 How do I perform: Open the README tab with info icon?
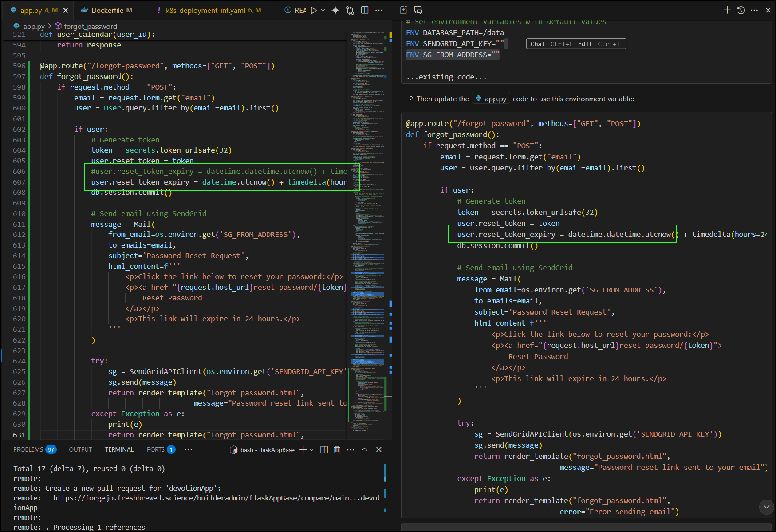pos(295,10)
